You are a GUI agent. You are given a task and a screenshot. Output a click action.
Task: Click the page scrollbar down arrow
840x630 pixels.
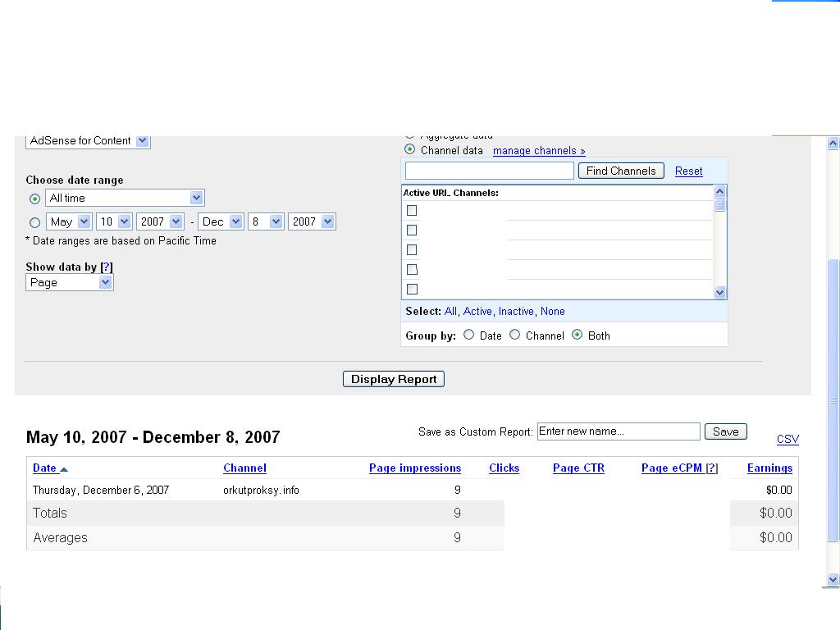[x=833, y=579]
